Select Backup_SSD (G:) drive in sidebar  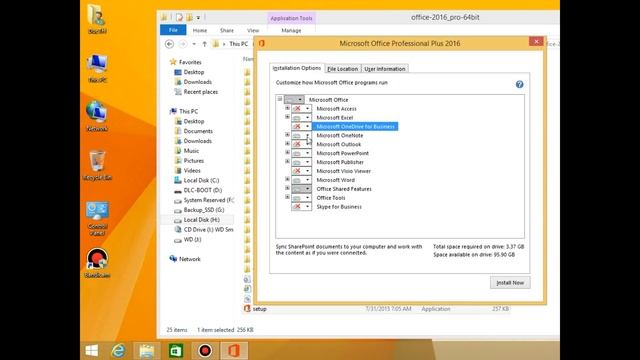[204, 210]
